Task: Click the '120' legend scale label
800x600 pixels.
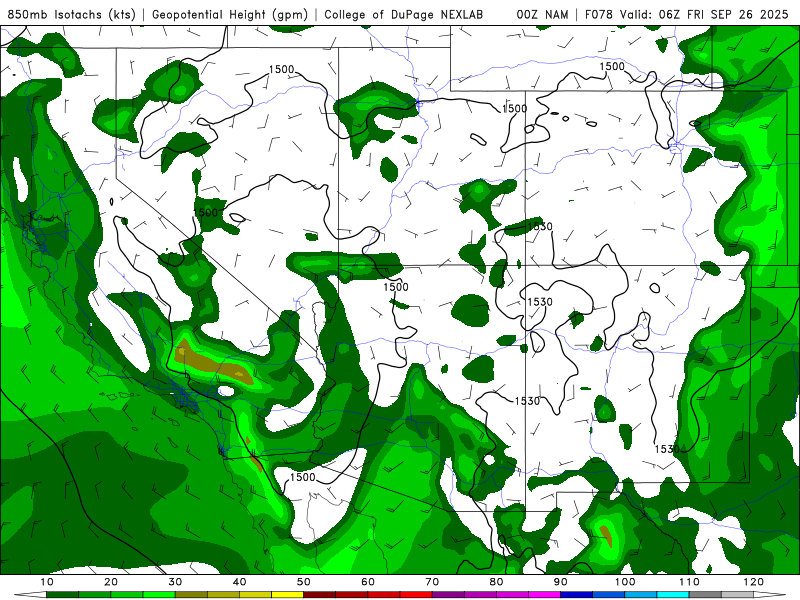Action: 754,582
